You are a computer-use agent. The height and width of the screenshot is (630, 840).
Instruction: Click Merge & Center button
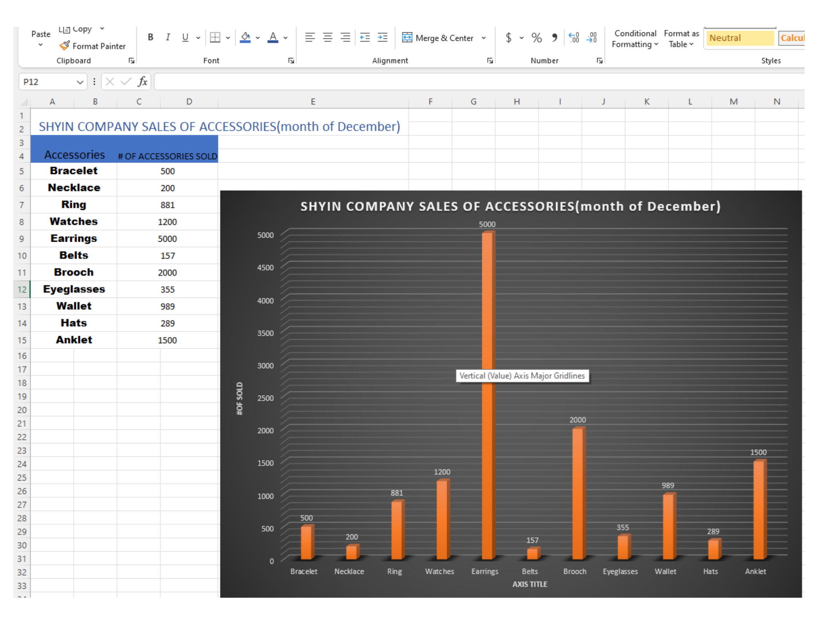pyautogui.click(x=438, y=38)
